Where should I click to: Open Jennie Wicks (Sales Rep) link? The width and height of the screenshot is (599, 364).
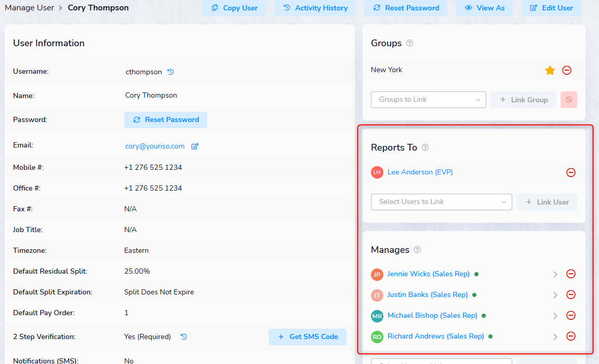[x=428, y=274]
